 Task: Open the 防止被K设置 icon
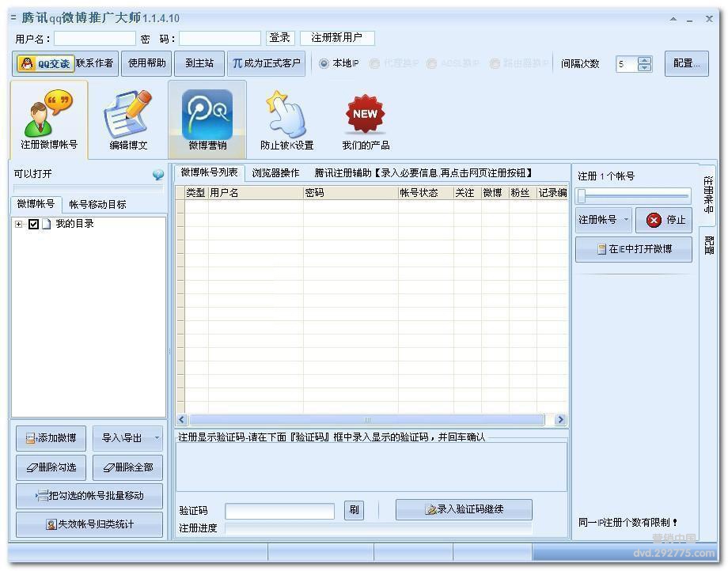click(x=287, y=119)
